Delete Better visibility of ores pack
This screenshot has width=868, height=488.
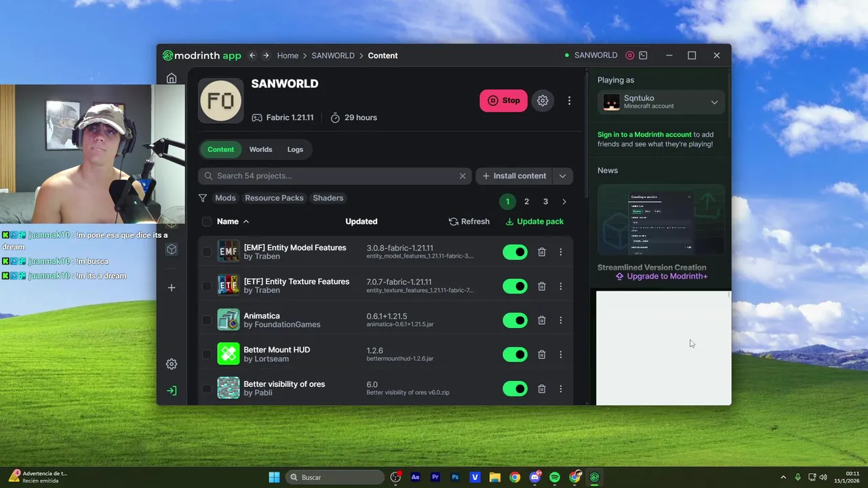tap(541, 388)
